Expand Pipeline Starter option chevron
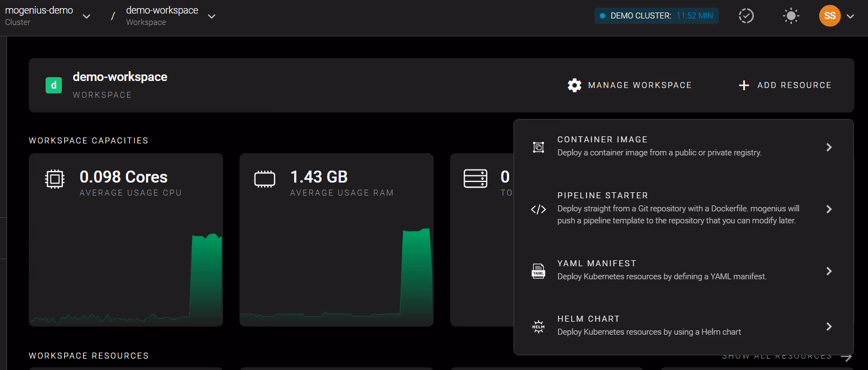Image resolution: width=868 pixels, height=370 pixels. 829,209
